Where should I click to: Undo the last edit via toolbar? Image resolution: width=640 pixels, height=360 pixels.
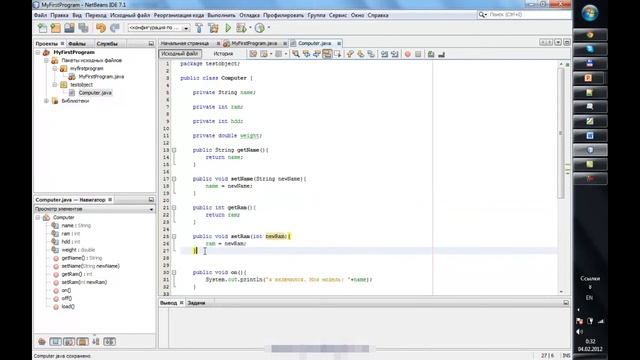pos(101,28)
